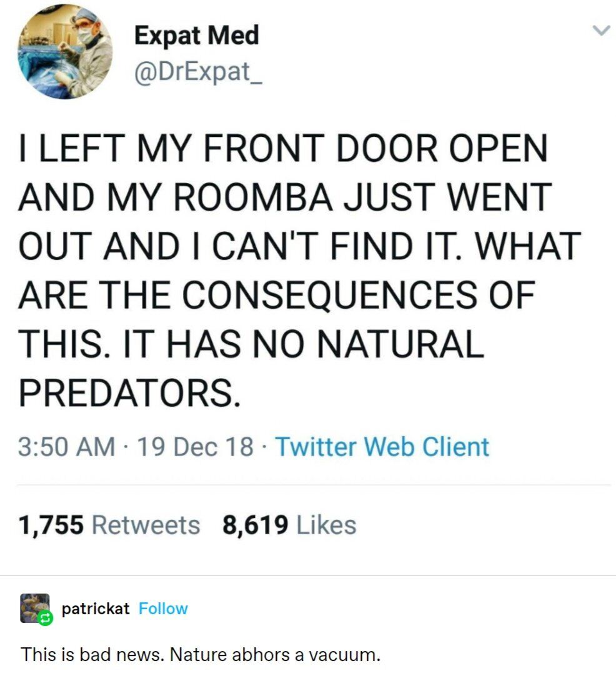Click the green reblog badge icon

tap(45, 617)
